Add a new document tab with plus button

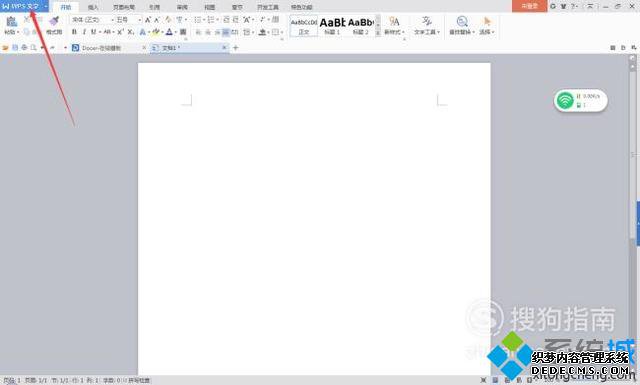236,48
